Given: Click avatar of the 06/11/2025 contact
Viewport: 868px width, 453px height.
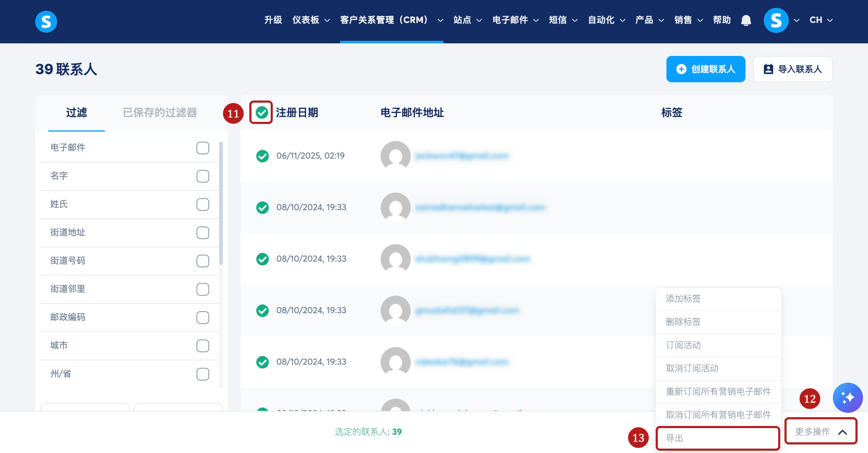Looking at the screenshot, I should [395, 156].
